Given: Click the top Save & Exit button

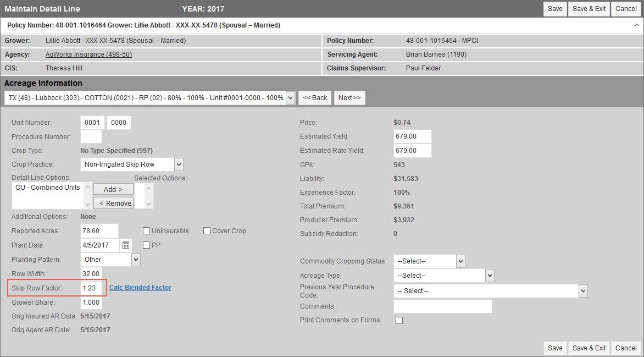Looking at the screenshot, I should (589, 9).
